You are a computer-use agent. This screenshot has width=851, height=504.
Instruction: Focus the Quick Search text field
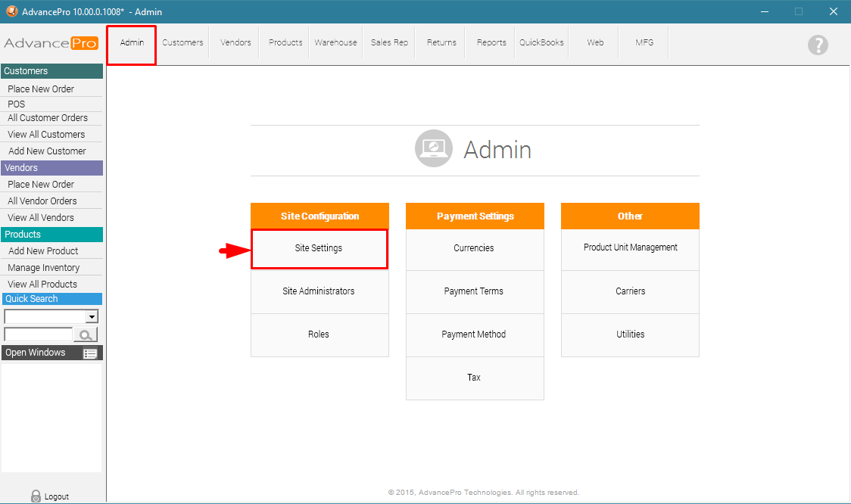[x=38, y=334]
